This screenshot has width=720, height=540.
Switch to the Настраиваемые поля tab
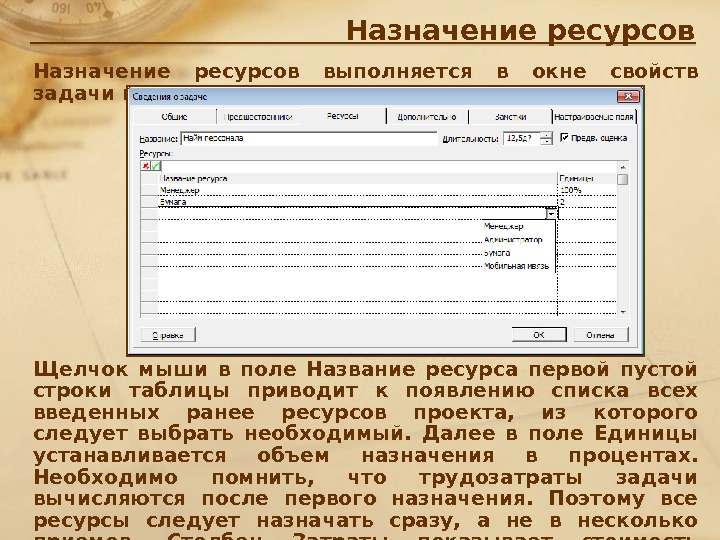pos(594,117)
